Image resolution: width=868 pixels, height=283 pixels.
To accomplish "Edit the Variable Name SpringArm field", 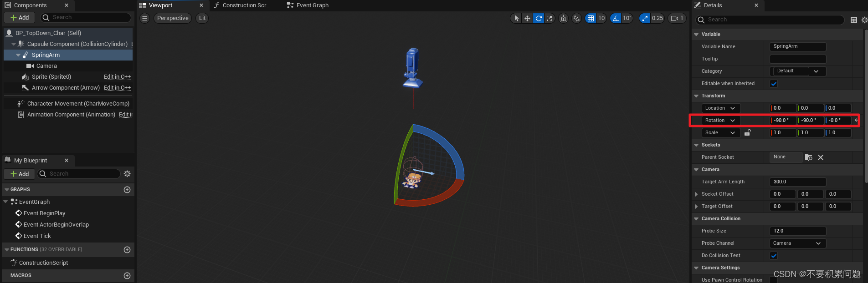I will coord(798,46).
